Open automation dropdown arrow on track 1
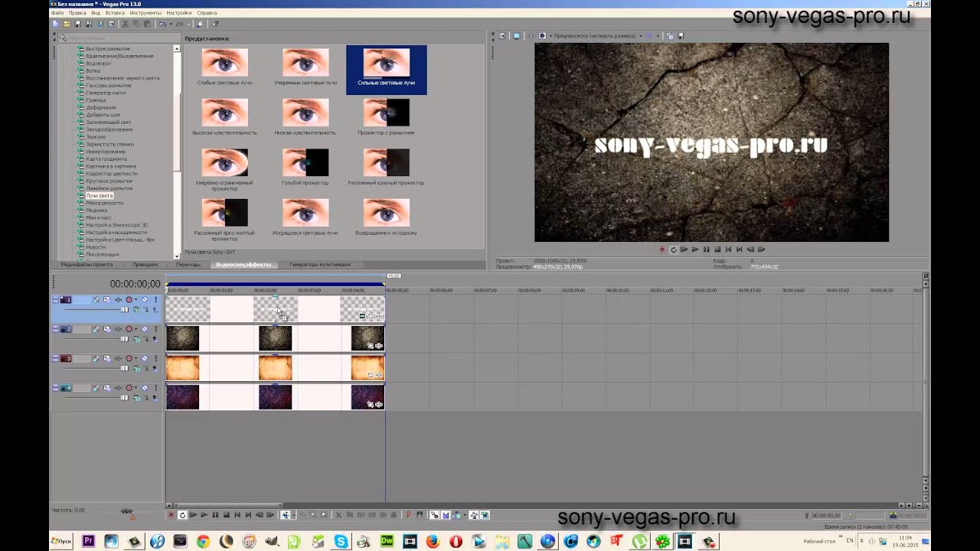980x551 pixels. 136,299
